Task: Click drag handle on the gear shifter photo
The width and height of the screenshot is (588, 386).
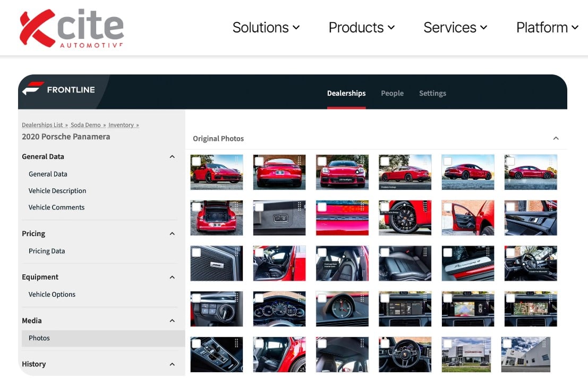Action: pos(237,343)
